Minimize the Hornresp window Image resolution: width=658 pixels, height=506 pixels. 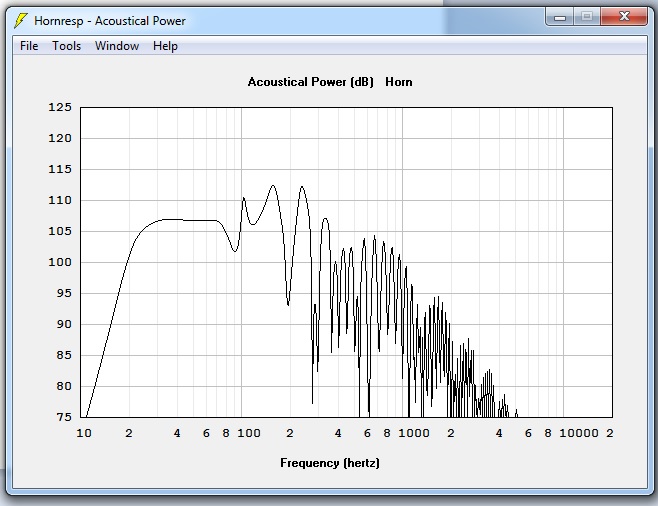559,17
